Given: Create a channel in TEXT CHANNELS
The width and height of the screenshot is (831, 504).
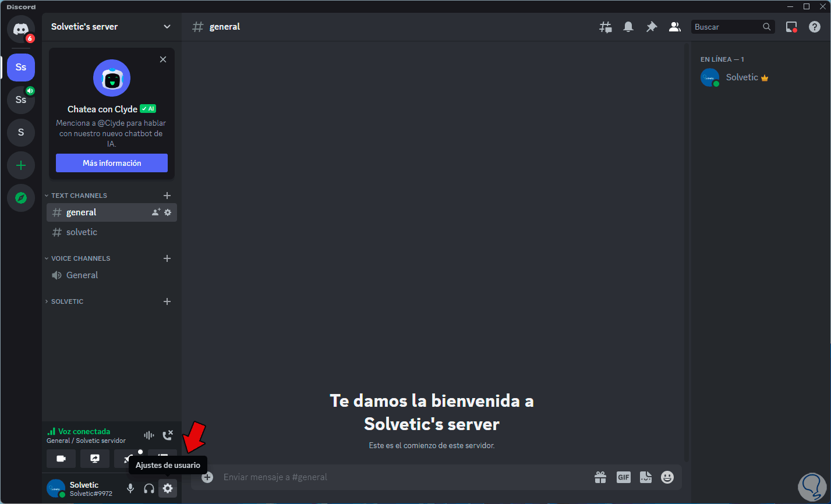Looking at the screenshot, I should pyautogui.click(x=167, y=196).
